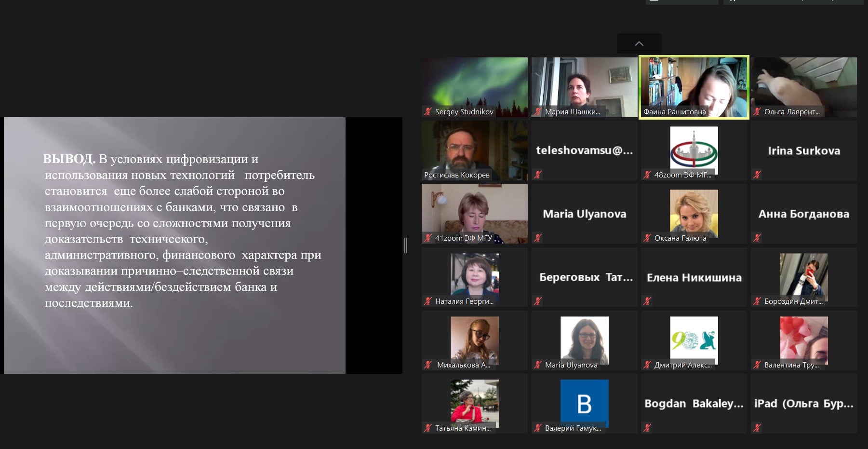Select the Мария Шашки… video tile
Viewport: 868px width, 449px height.
584,87
